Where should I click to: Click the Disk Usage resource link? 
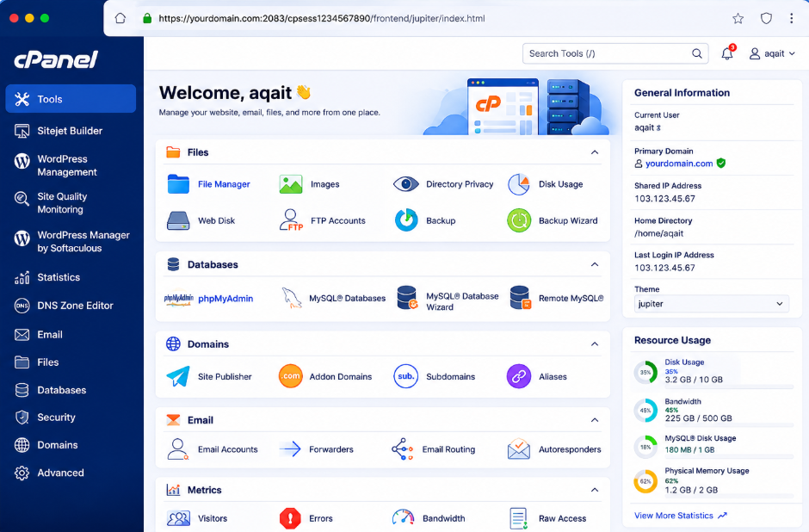point(684,362)
